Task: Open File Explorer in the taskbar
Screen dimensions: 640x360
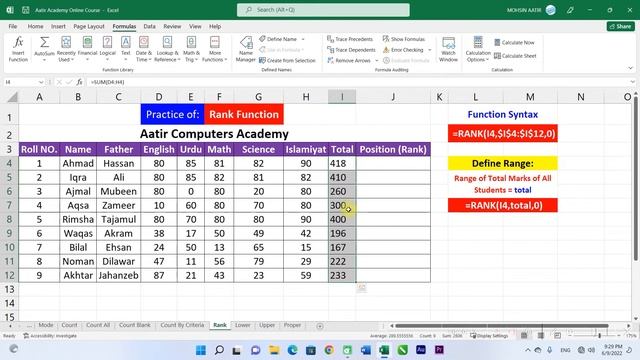Action: coord(274,350)
